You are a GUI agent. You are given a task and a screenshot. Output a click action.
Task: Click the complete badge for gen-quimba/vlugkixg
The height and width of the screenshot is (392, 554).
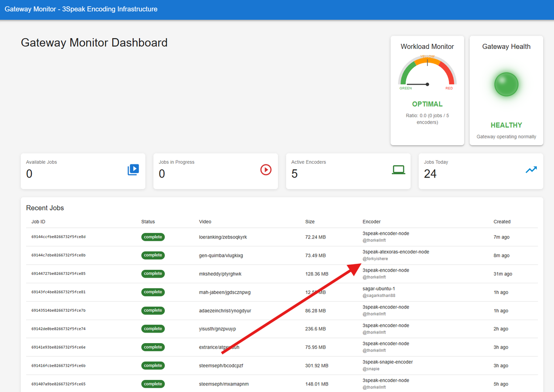point(153,255)
